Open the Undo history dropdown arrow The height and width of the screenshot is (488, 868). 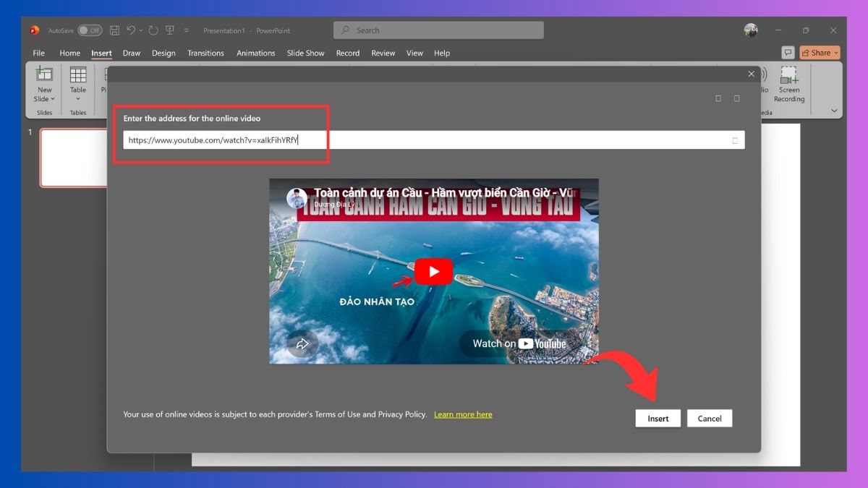[141, 30]
